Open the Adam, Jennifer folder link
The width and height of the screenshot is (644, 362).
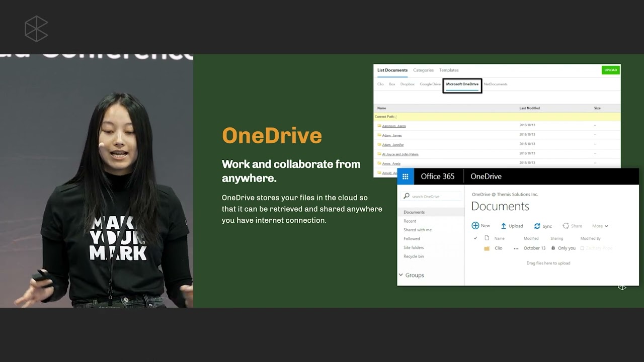tap(393, 145)
